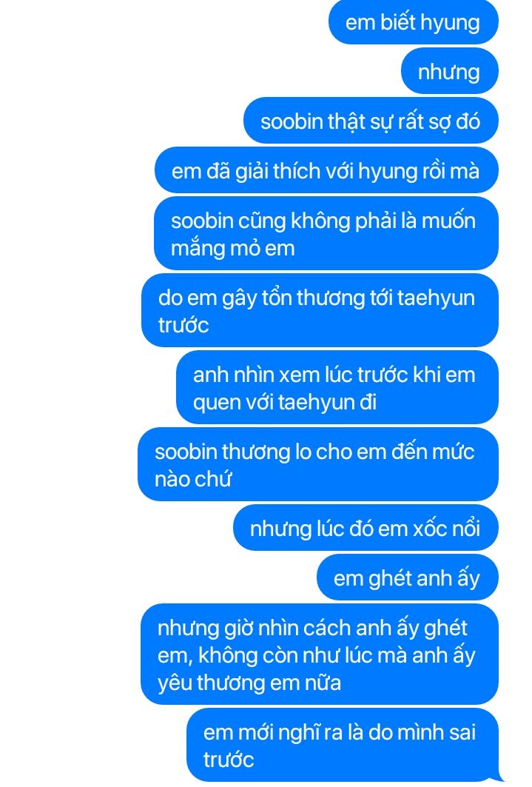
Task: Click "yêu thương em nữa" line of text
Action: point(249,683)
